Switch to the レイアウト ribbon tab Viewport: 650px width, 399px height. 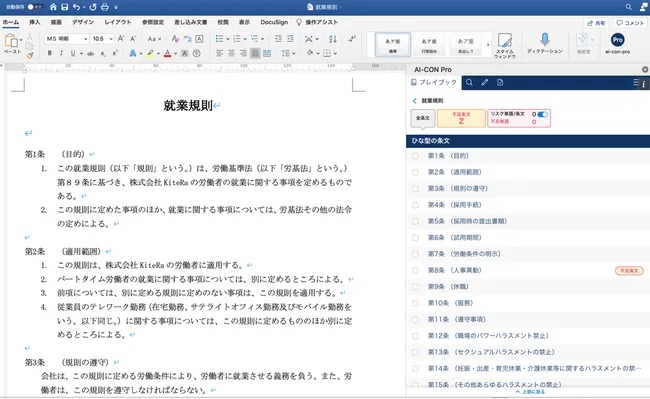tap(118, 22)
